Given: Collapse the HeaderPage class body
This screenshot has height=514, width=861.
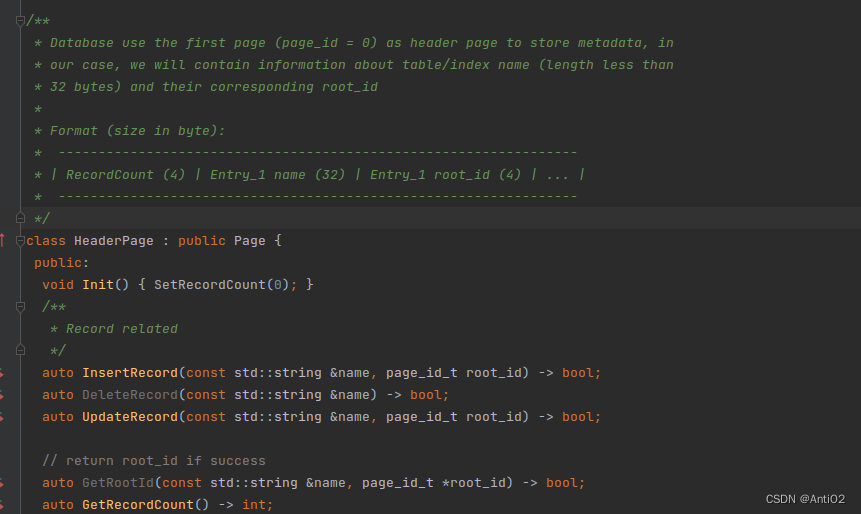Looking at the screenshot, I should [x=20, y=240].
